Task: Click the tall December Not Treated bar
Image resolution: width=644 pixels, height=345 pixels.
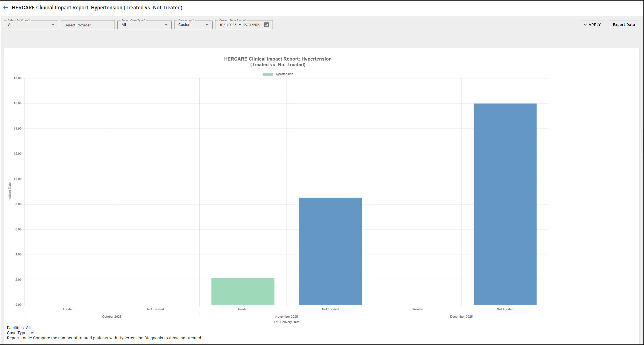Action: (505, 204)
